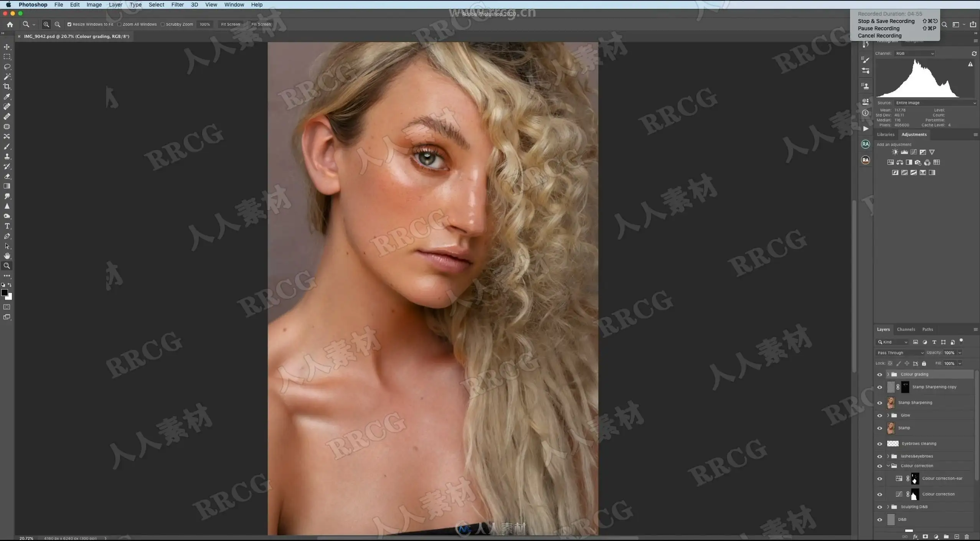Delete layer using trash icon

coord(967,537)
